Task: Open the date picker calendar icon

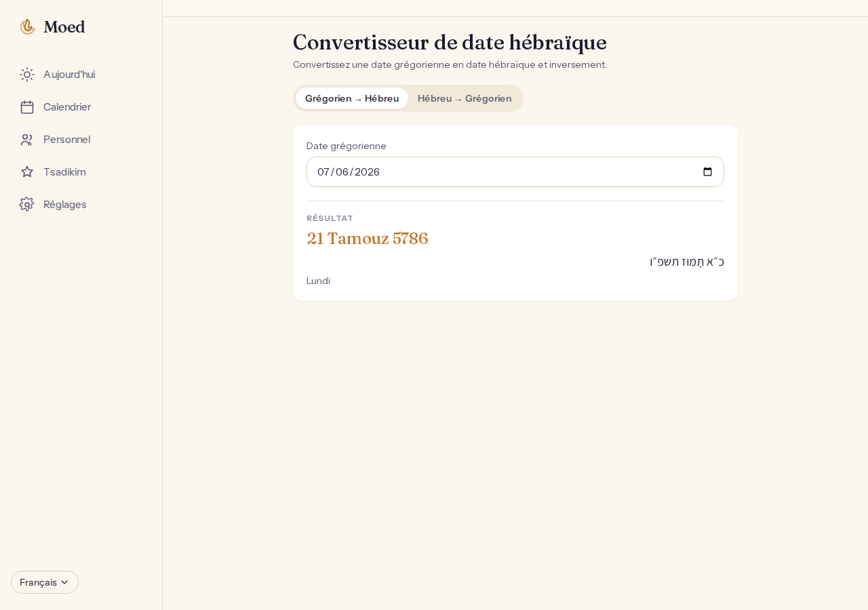Action: coord(707,172)
